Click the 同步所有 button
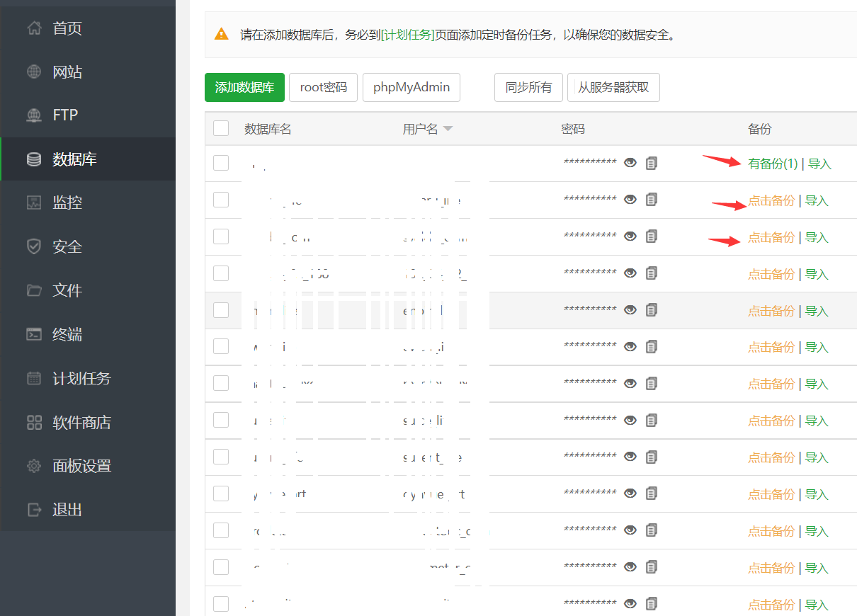 click(528, 88)
